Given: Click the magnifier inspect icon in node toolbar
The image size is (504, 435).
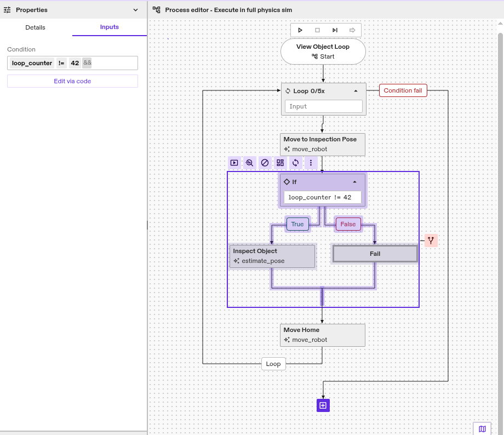Looking at the screenshot, I should tap(250, 163).
